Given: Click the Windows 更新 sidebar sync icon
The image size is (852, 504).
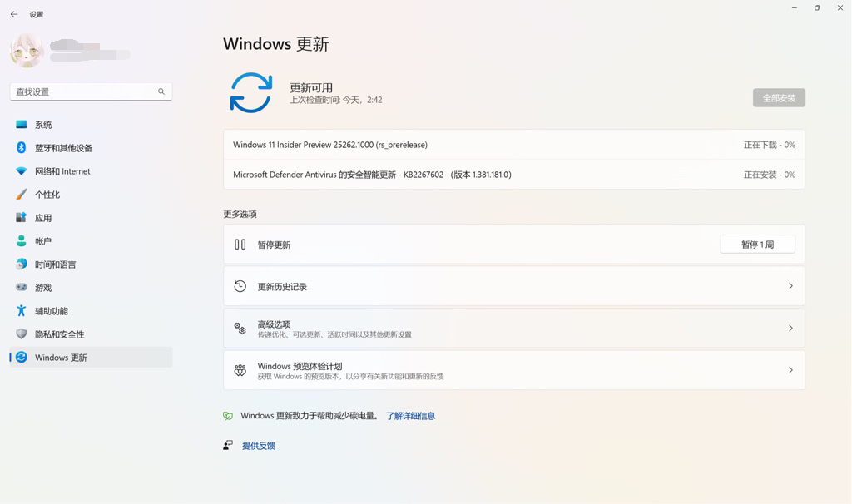Looking at the screenshot, I should click(21, 357).
